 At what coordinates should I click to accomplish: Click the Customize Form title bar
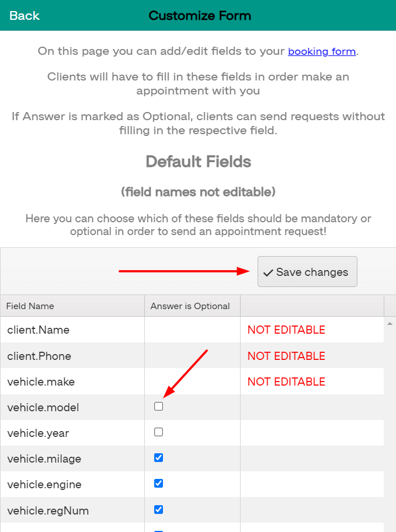[200, 16]
